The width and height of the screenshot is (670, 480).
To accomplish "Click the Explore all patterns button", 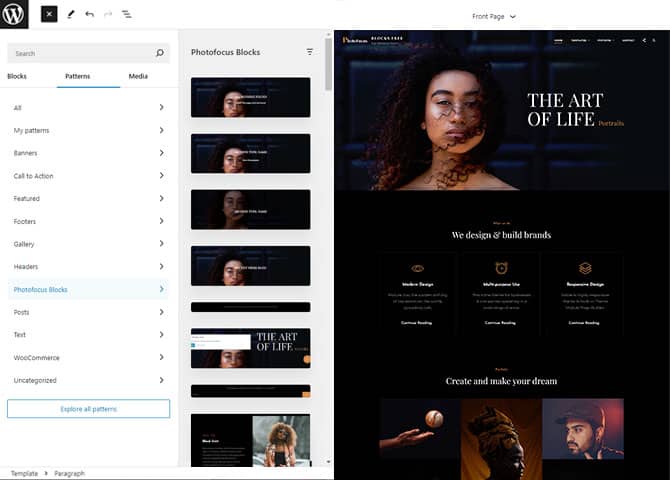I will click(88, 409).
